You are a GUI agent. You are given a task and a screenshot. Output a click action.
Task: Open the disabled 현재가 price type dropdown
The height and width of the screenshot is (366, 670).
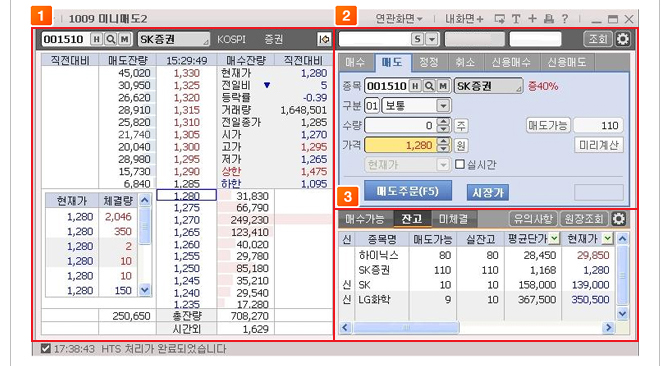[443, 164]
